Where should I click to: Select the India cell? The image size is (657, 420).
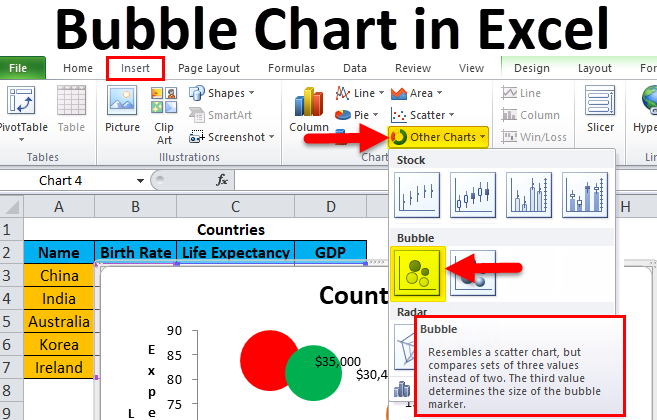59,298
